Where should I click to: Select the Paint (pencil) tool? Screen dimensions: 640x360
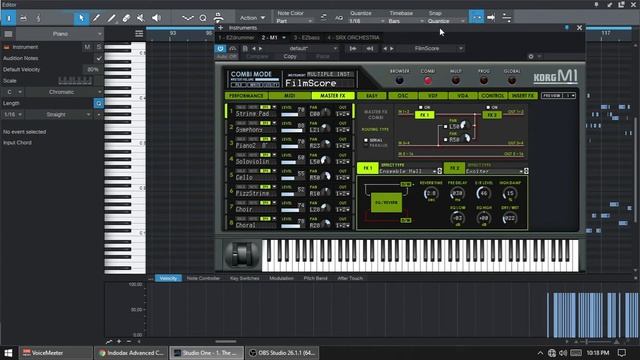point(96,18)
